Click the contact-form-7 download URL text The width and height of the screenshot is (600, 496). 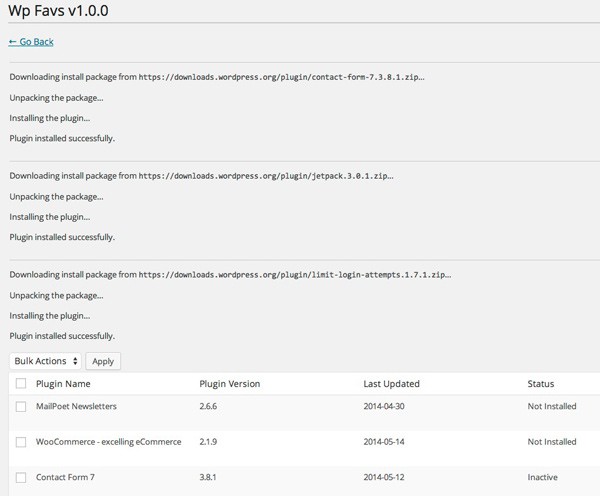(281, 77)
